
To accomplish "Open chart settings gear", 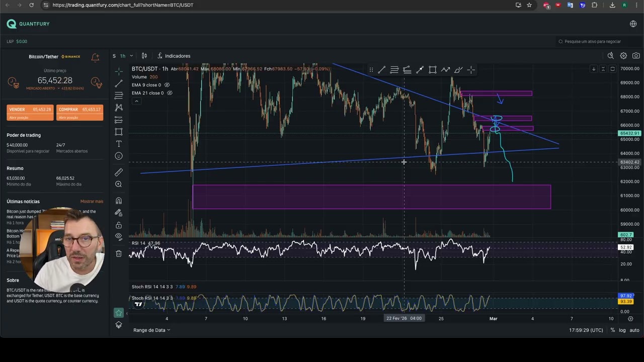I will (623, 56).
